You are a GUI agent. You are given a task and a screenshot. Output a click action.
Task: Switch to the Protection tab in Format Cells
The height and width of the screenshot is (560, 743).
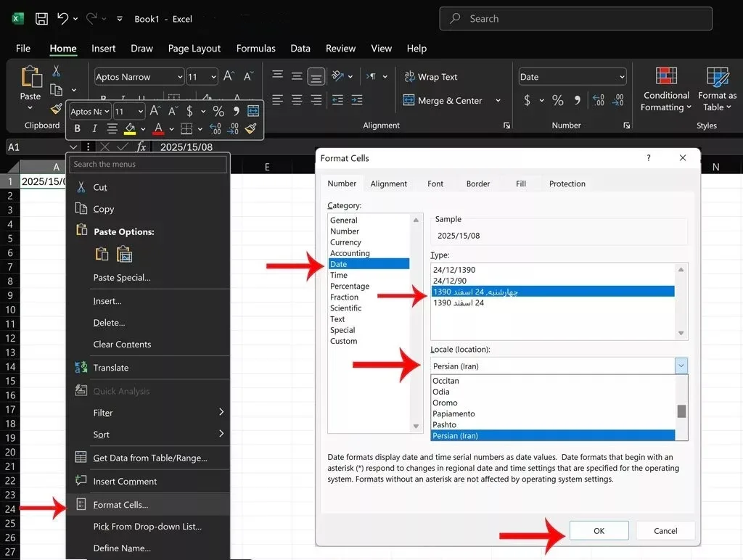point(567,184)
